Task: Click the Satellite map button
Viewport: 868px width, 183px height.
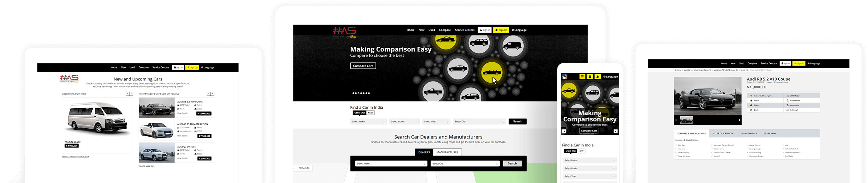Action: 304,168
